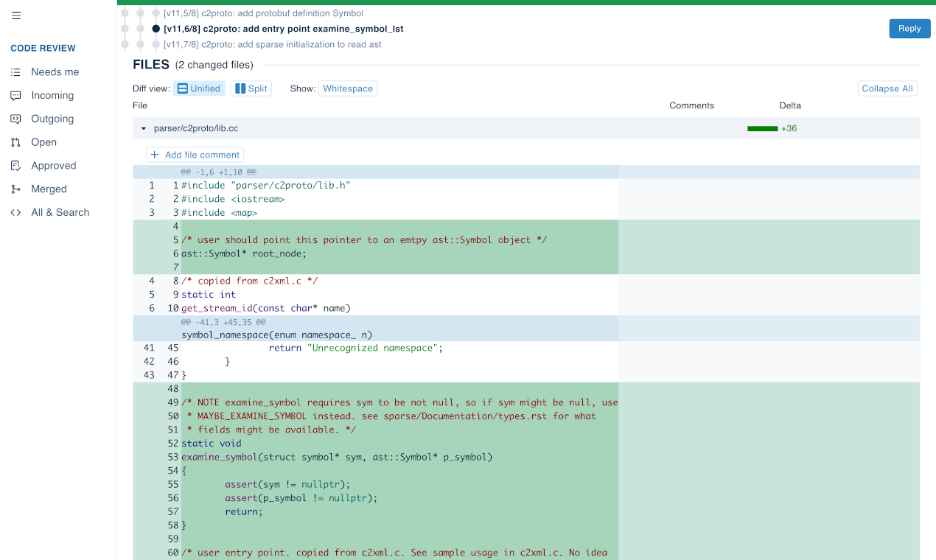Open Approved reviews
936x560 pixels.
click(54, 166)
